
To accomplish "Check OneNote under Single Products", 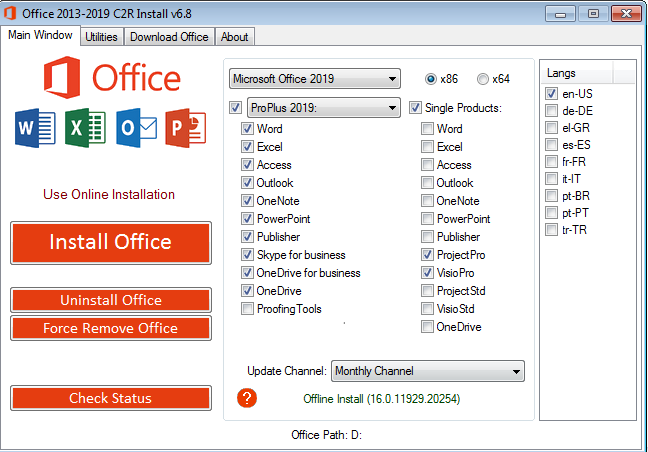I will [x=427, y=201].
